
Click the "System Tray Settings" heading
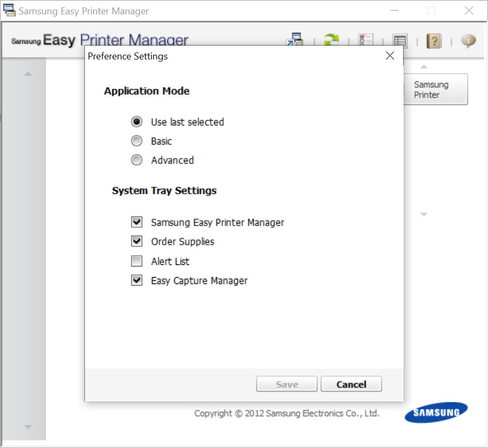pos(164,191)
